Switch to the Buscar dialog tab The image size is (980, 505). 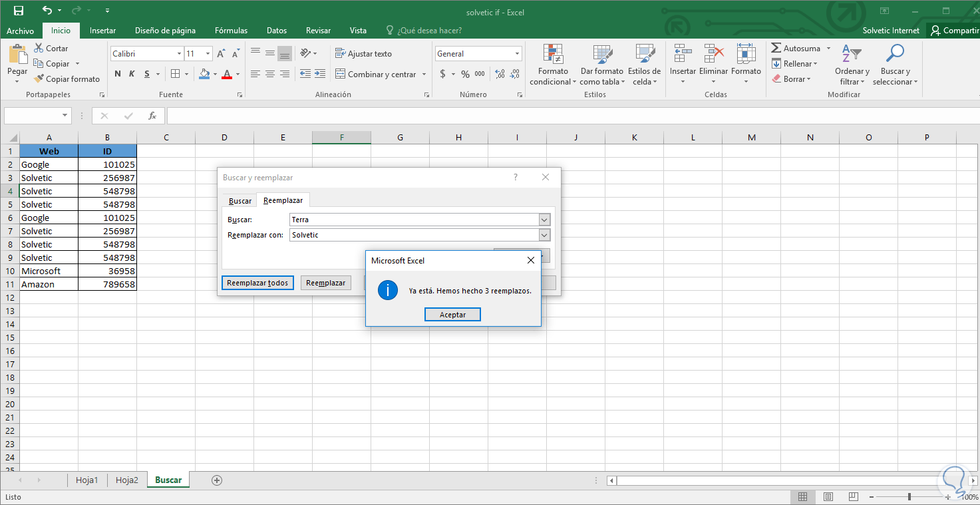[240, 200]
